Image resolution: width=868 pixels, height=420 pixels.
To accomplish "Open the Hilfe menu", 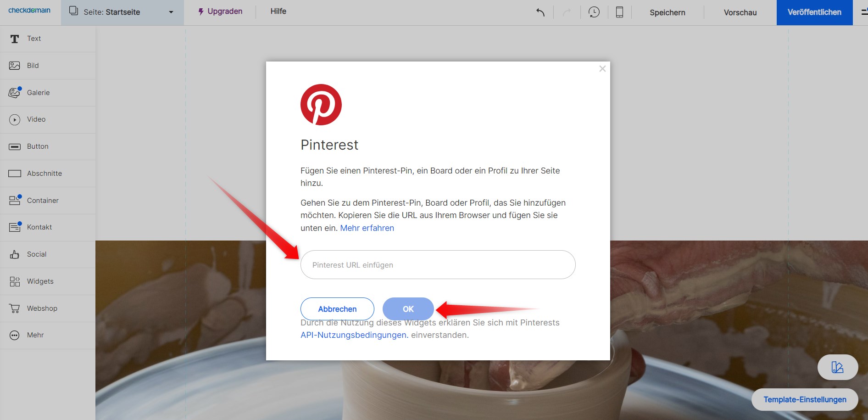I will pyautogui.click(x=278, y=11).
